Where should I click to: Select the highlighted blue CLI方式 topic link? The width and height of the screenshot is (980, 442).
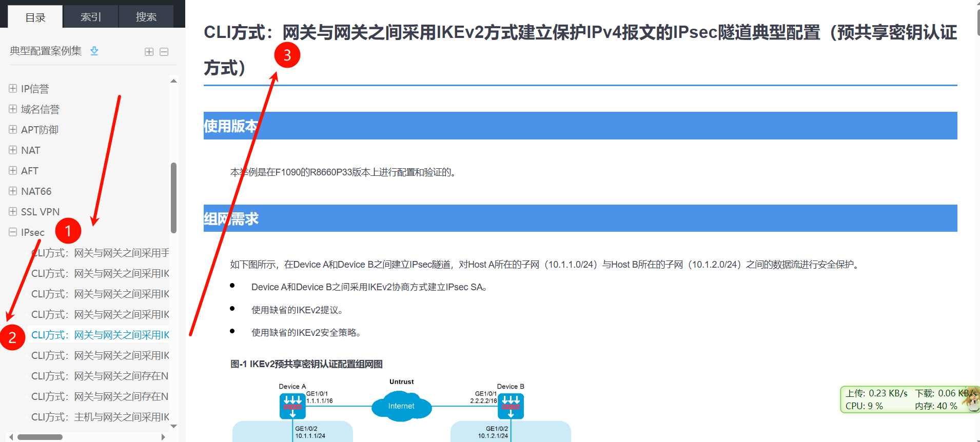tap(100, 335)
